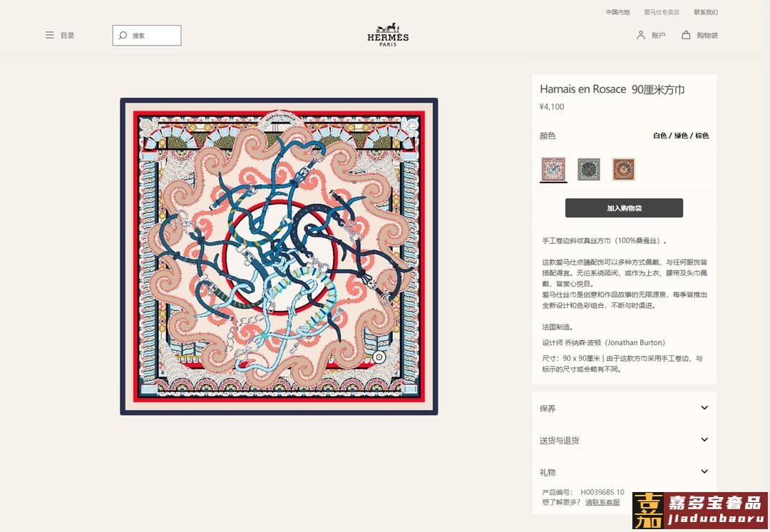This screenshot has height=532, width=770.
Task: Focus the 搜索 search input field
Action: (x=147, y=36)
